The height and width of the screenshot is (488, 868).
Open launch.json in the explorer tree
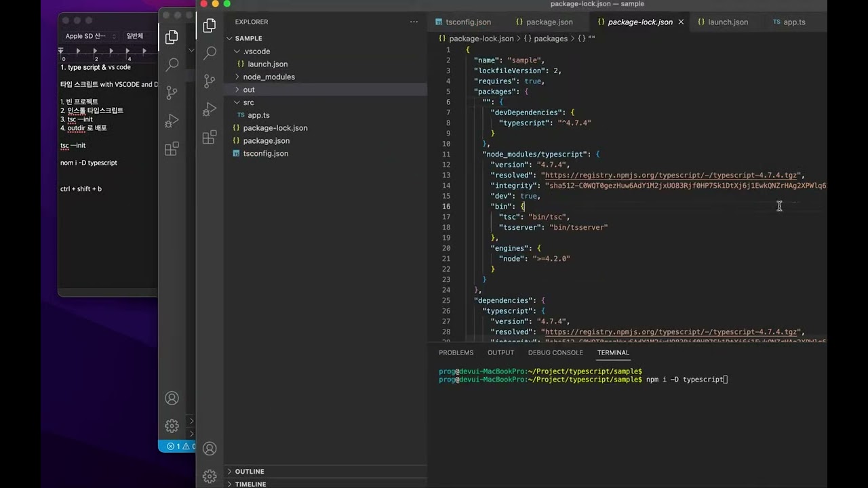pos(267,64)
